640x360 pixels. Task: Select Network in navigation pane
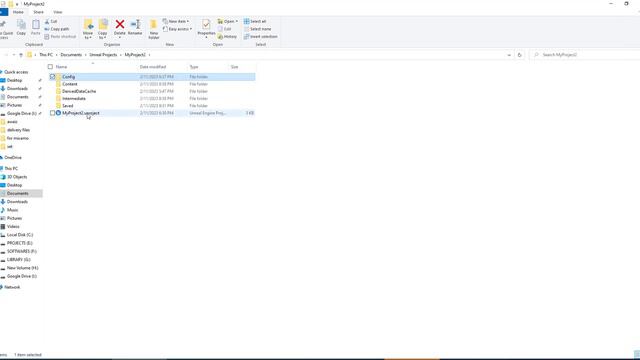[12, 287]
